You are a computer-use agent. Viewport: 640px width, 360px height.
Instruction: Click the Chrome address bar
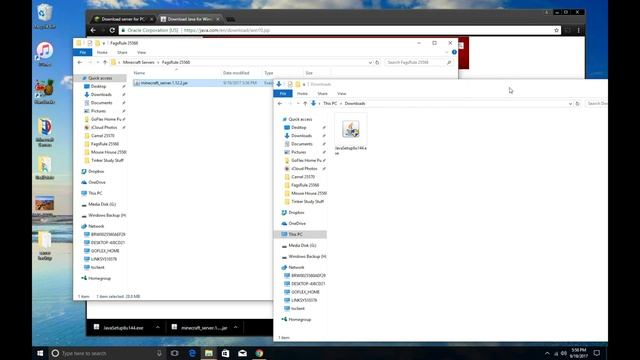pos(339,30)
